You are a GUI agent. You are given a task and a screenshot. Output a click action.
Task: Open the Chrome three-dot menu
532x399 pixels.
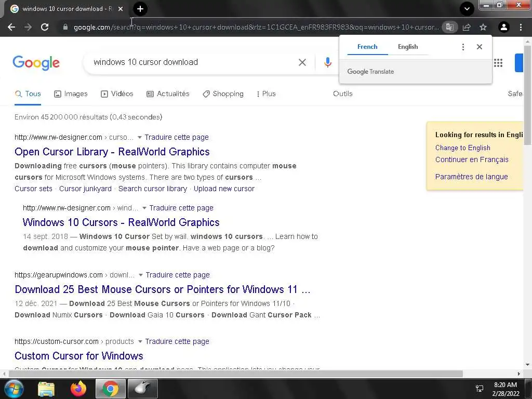(521, 27)
